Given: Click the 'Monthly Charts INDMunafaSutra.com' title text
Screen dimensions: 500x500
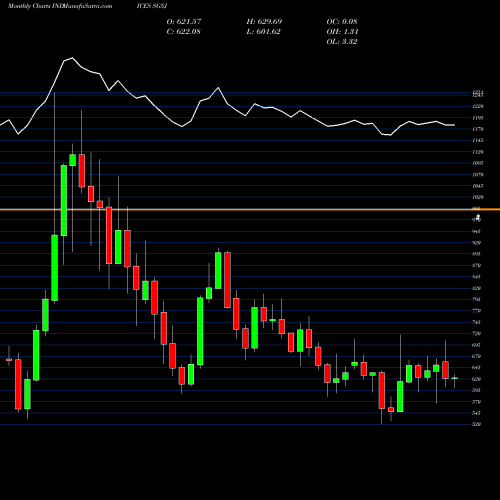Looking at the screenshot, I should tap(60, 6).
